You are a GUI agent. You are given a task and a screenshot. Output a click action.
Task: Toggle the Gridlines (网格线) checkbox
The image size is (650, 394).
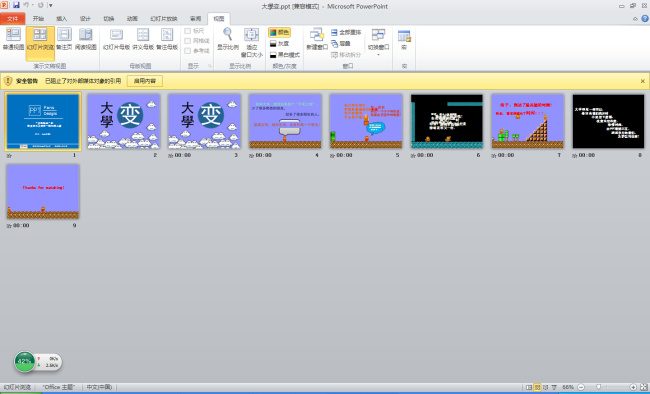pos(187,41)
